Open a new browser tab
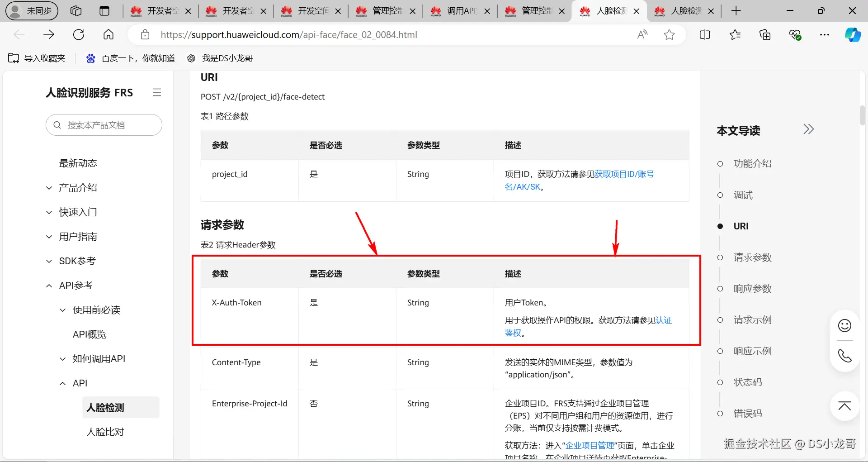The image size is (868, 462). click(x=736, y=11)
